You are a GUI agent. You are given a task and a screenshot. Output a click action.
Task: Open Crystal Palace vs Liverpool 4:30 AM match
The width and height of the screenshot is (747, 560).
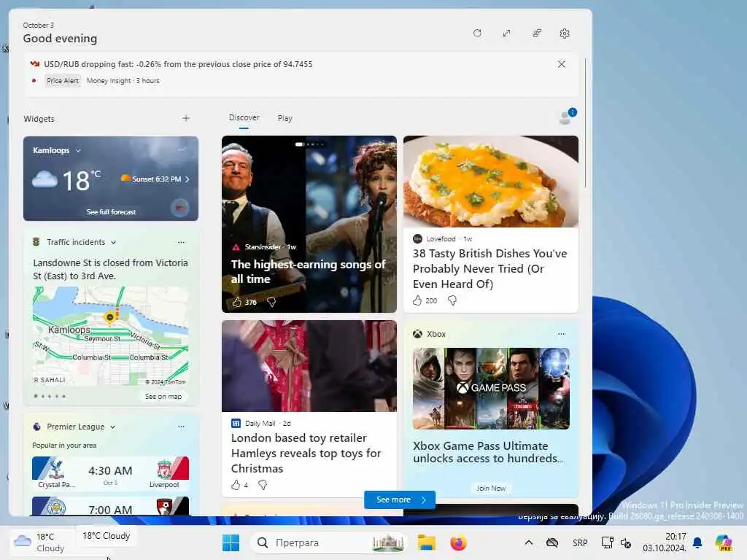pyautogui.click(x=111, y=472)
